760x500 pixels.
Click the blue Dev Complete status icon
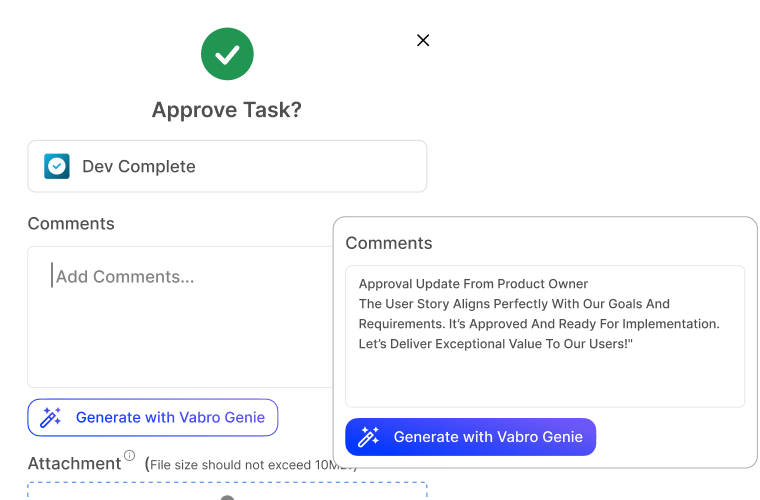(57, 166)
